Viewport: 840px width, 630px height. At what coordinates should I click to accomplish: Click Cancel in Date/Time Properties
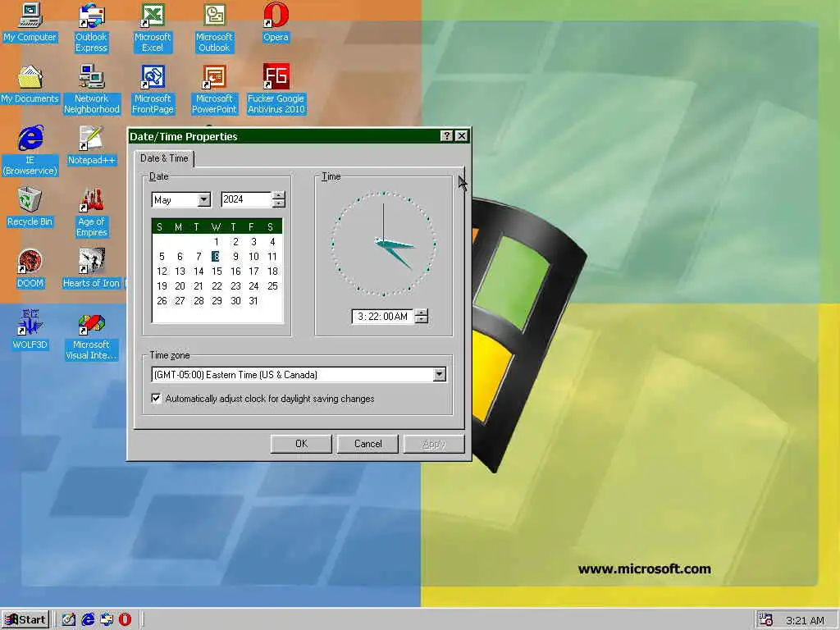tap(368, 444)
